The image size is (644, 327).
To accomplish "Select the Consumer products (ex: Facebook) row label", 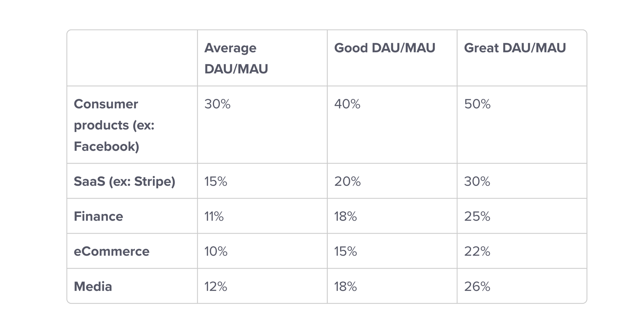I will 114,125.
